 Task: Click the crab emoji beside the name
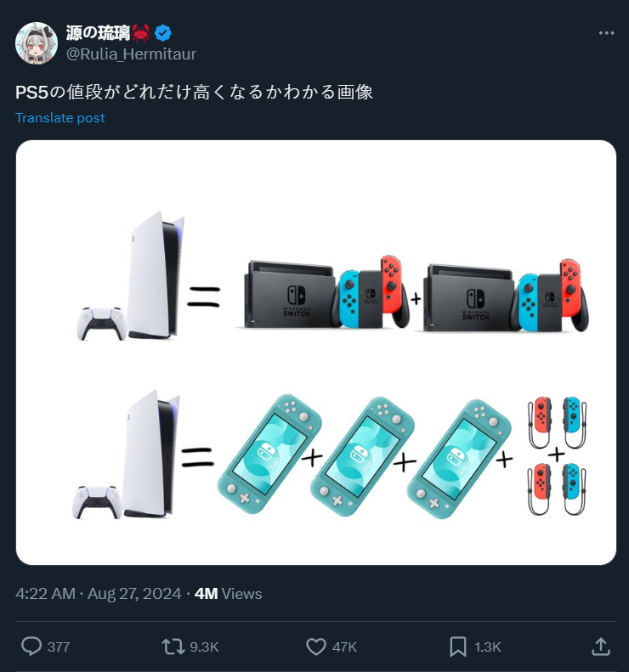140,33
